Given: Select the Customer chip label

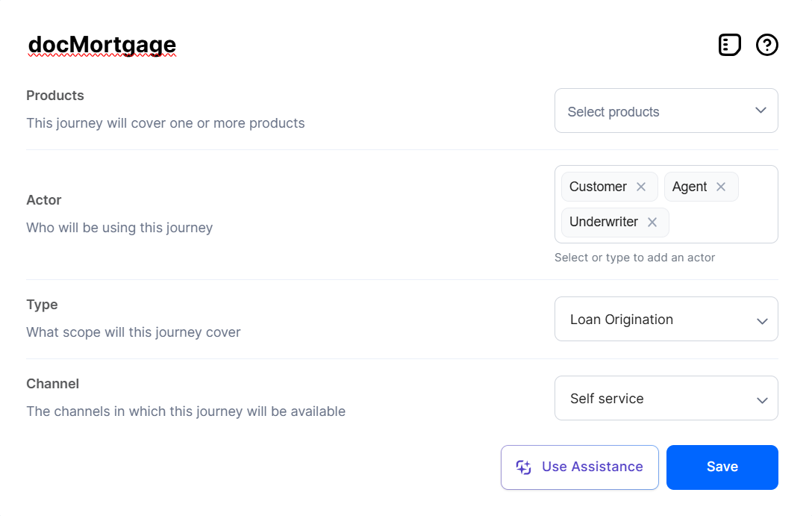Looking at the screenshot, I should click(598, 187).
